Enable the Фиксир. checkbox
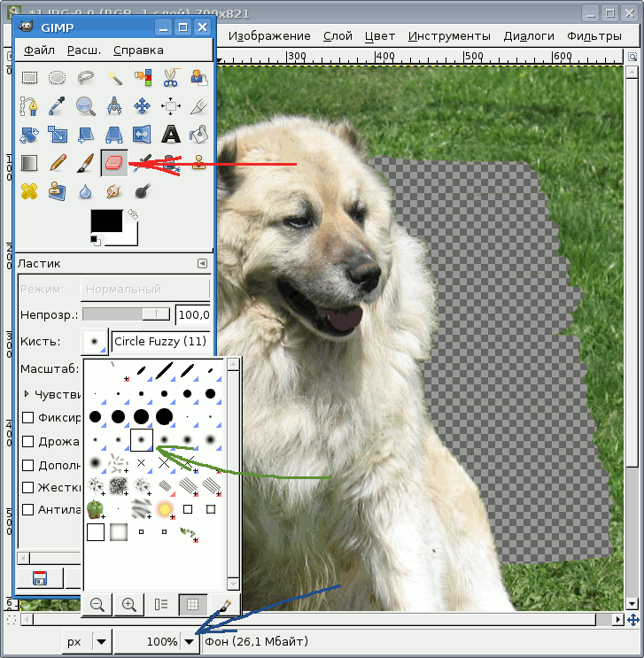This screenshot has height=658, width=644. click(28, 417)
